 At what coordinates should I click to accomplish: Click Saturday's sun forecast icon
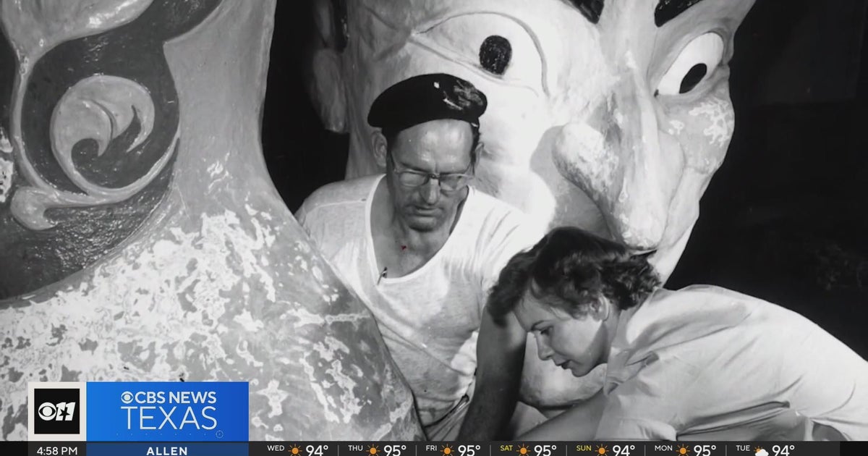[x=523, y=450]
